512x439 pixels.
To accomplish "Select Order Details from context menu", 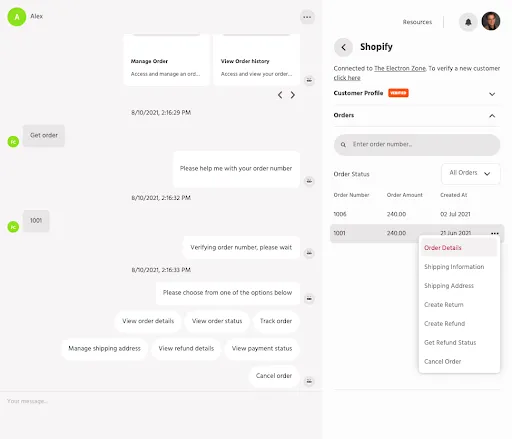I will (443, 248).
